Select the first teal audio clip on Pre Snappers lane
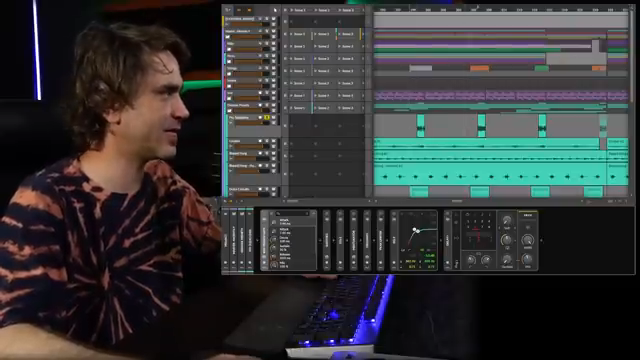 click(x=420, y=126)
